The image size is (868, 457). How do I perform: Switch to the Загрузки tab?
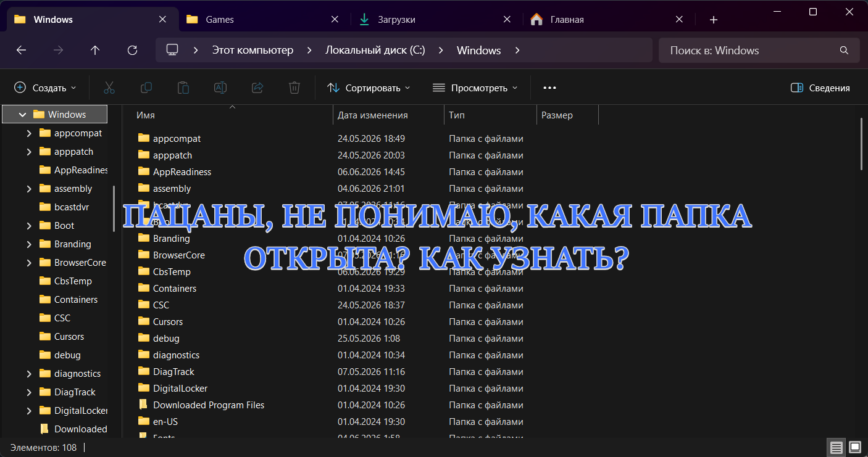436,19
